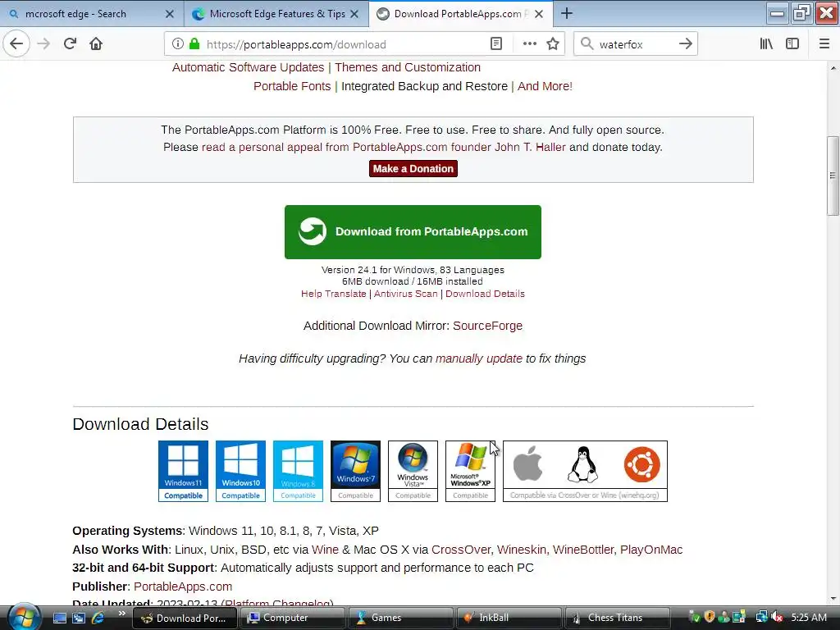Open the Portable Fonts link
The height and width of the screenshot is (630, 840).
click(x=292, y=86)
